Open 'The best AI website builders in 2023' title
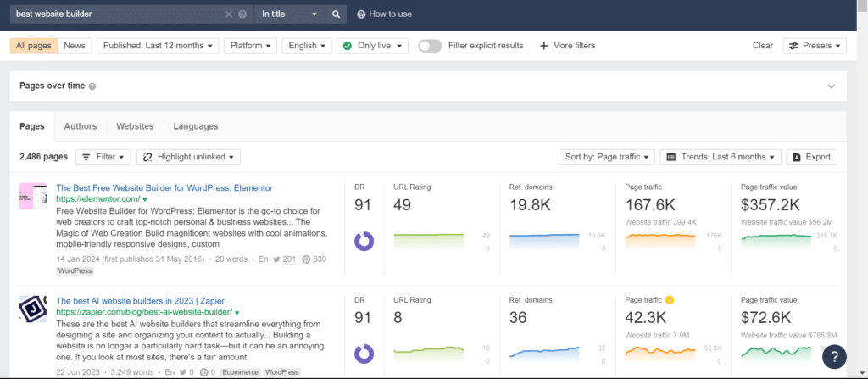 (140, 301)
